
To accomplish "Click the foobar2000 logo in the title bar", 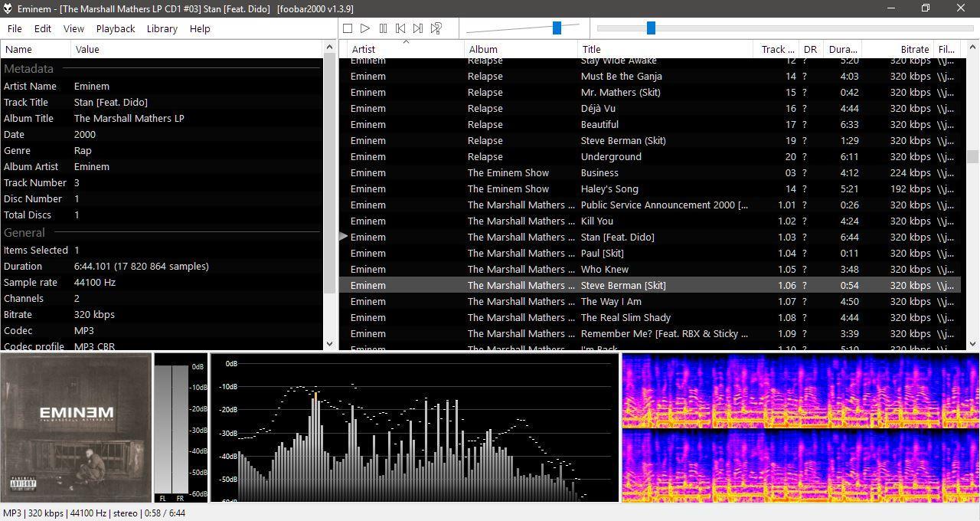I will point(8,8).
